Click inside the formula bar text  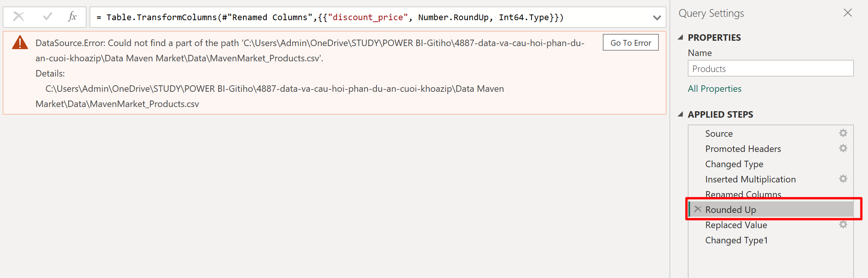pyautogui.click(x=330, y=17)
